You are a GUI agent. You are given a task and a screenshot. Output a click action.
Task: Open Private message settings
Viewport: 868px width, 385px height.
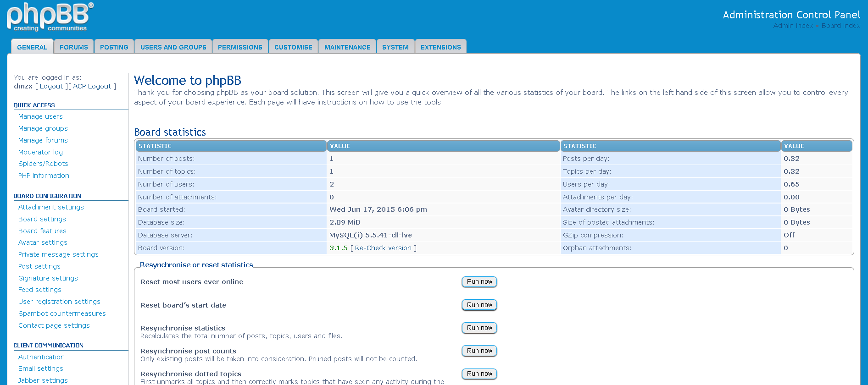58,254
